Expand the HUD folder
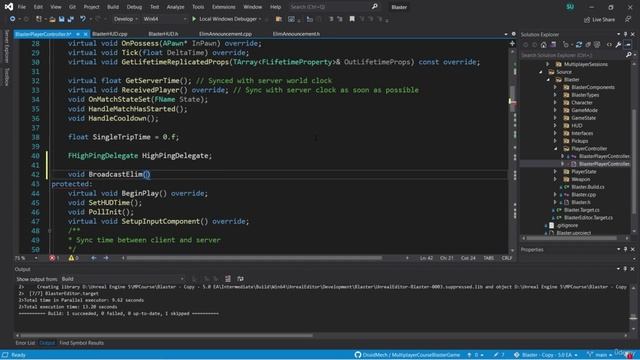Viewport: 640px width, 360px height. (x=555, y=125)
